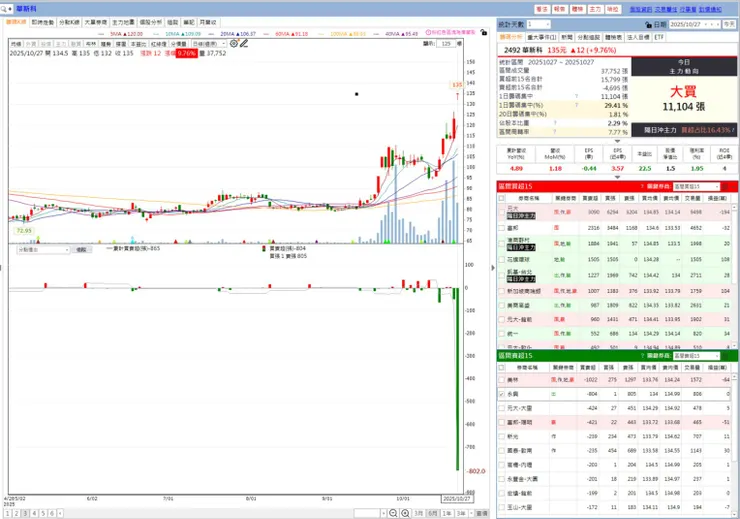Zoom in the chart with plus magnifier
This screenshot has height=519, width=740.
405,513
